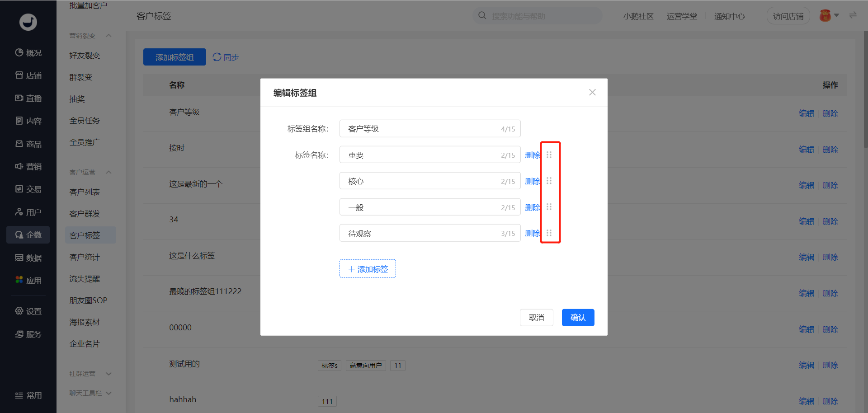This screenshot has height=413, width=868.
Task: Collapse the 营销裂变 section
Action: (108, 36)
